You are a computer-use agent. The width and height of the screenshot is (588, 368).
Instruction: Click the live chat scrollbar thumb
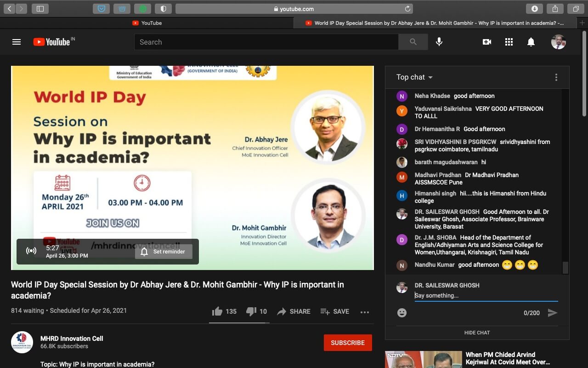565,267
